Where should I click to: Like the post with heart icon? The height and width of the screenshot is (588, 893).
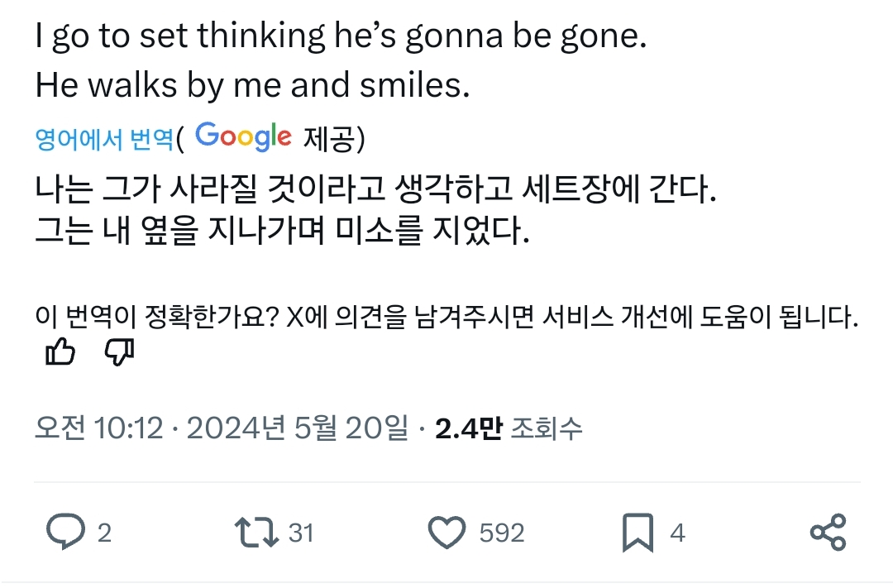click(447, 533)
